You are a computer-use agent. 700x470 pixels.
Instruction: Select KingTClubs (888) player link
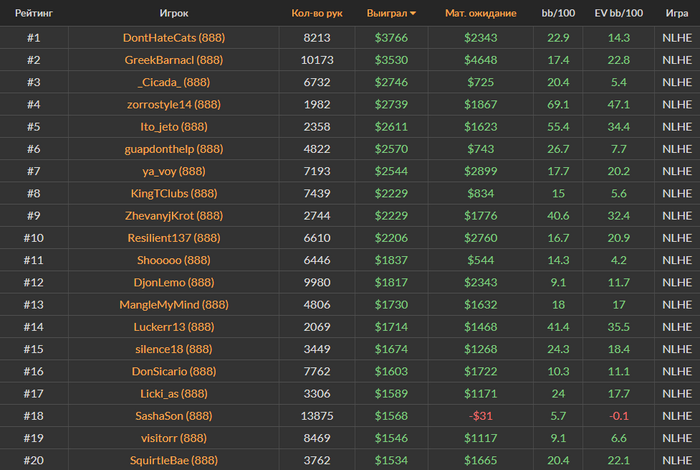tap(174, 193)
